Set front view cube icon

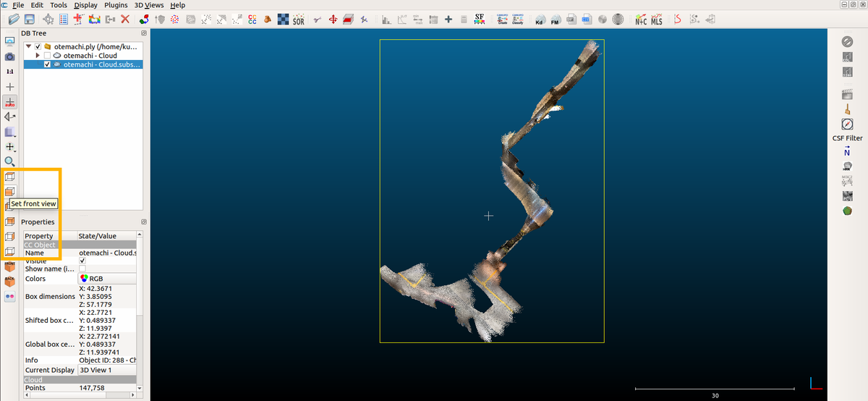(x=10, y=192)
